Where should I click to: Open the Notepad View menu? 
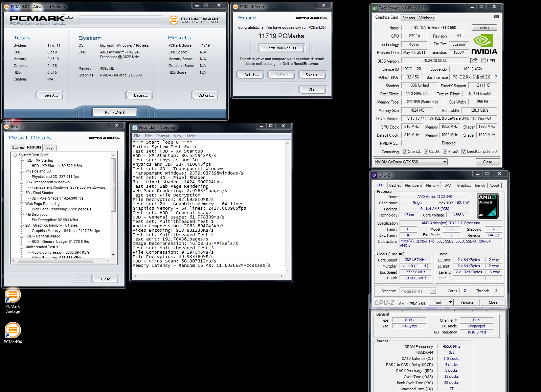point(178,136)
